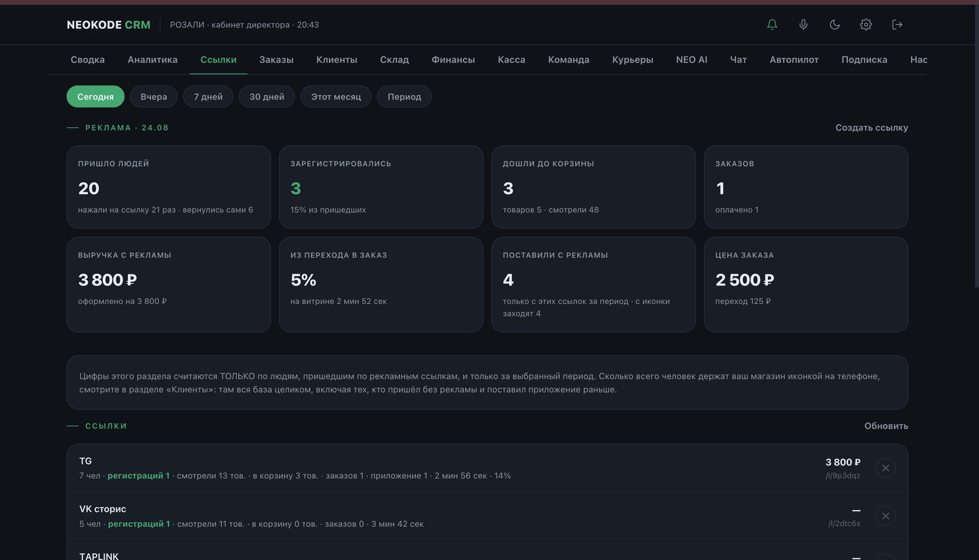Open the Сводка tab
This screenshot has height=560, width=979.
click(87, 59)
